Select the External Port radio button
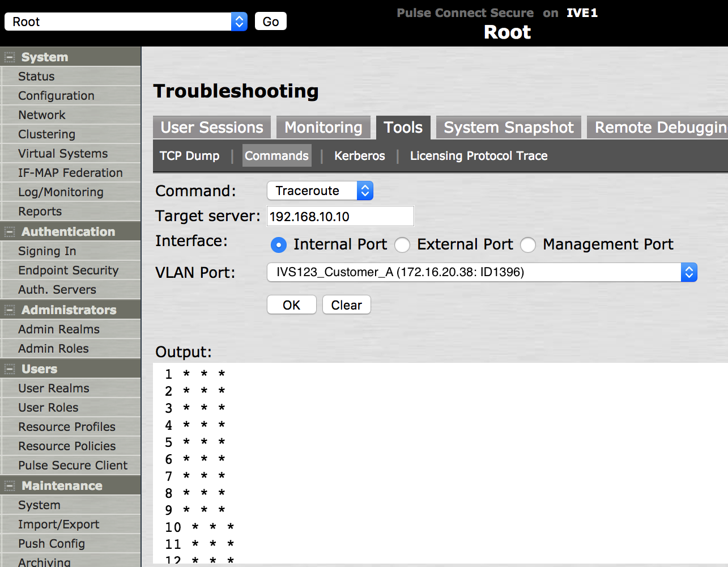 [x=402, y=245]
